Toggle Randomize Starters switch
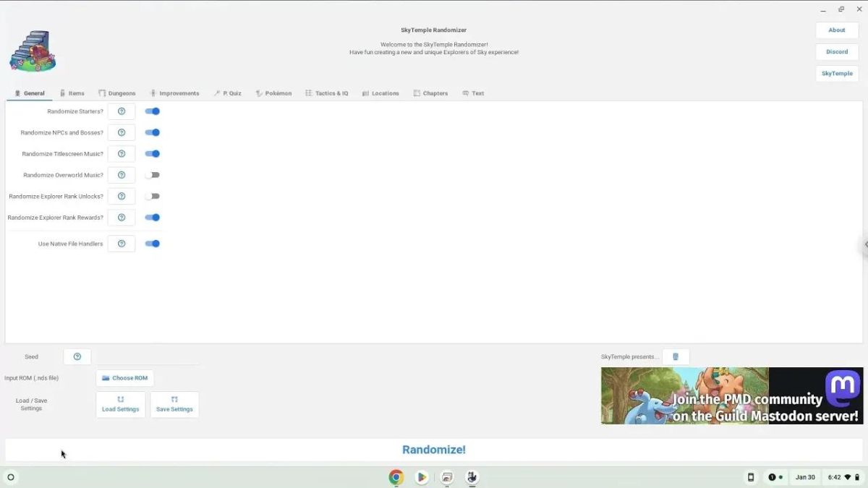This screenshot has width=868, height=488. pyautogui.click(x=152, y=111)
